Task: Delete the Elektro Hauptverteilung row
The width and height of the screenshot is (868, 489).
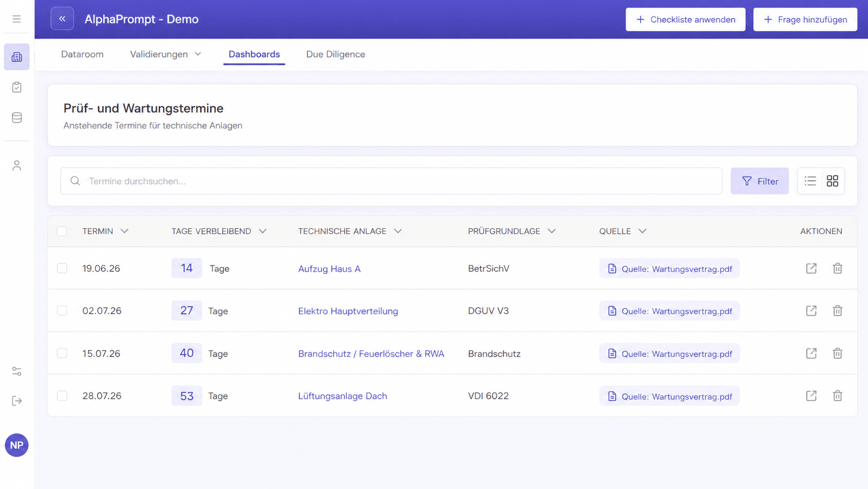Action: click(x=837, y=311)
